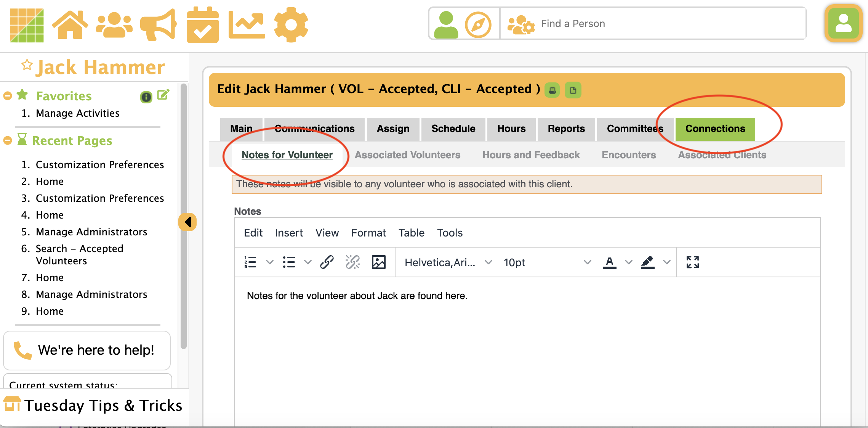Image resolution: width=868 pixels, height=428 pixels.
Task: Expand the numbered list style options
Action: point(269,262)
